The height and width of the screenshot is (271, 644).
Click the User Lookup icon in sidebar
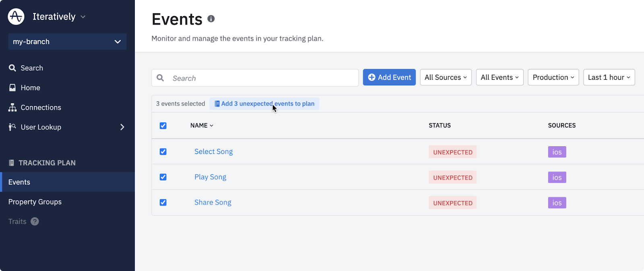point(12,127)
